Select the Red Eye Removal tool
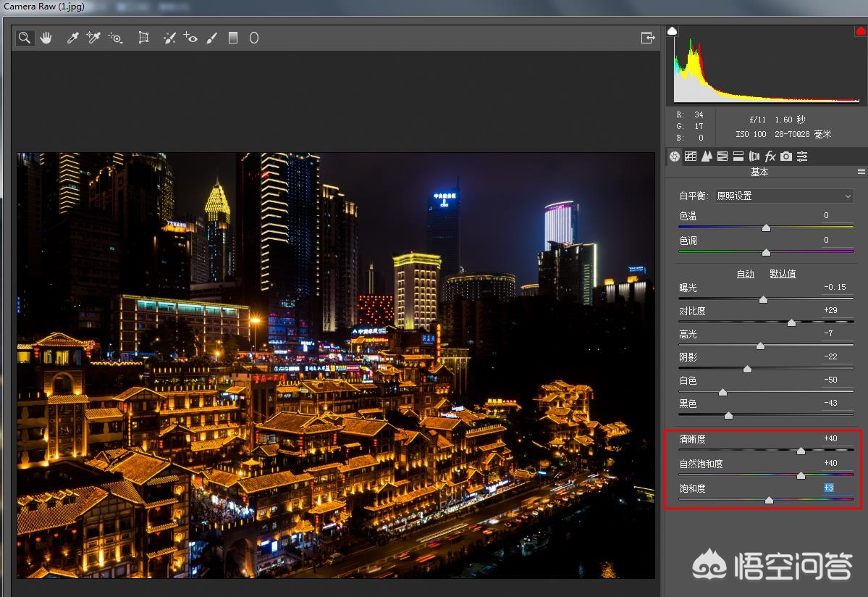This screenshot has width=868, height=597. click(x=190, y=38)
